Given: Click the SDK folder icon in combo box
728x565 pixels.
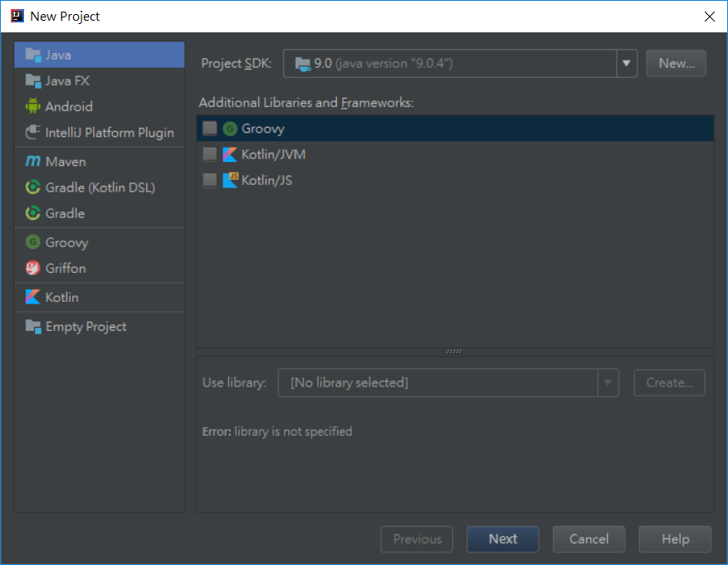Looking at the screenshot, I should pos(303,64).
